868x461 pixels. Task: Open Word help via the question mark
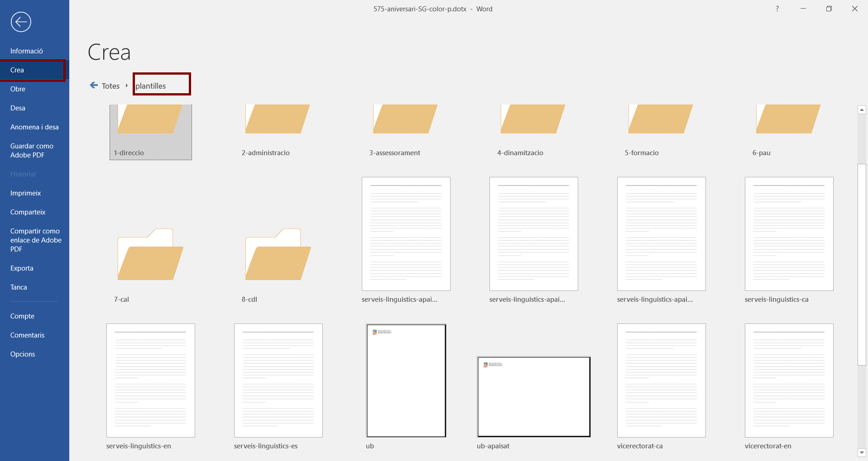777,9
